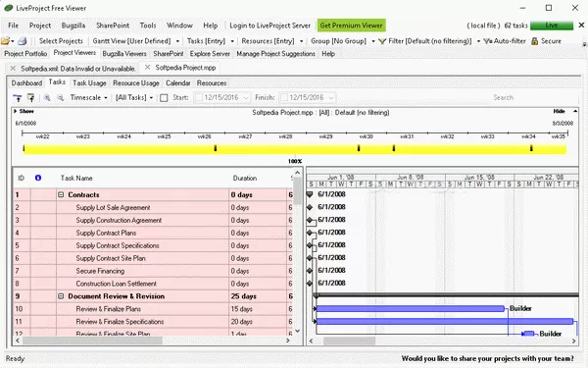The height and width of the screenshot is (368, 588).
Task: Click the print icon in the toolbar
Action: [23, 41]
